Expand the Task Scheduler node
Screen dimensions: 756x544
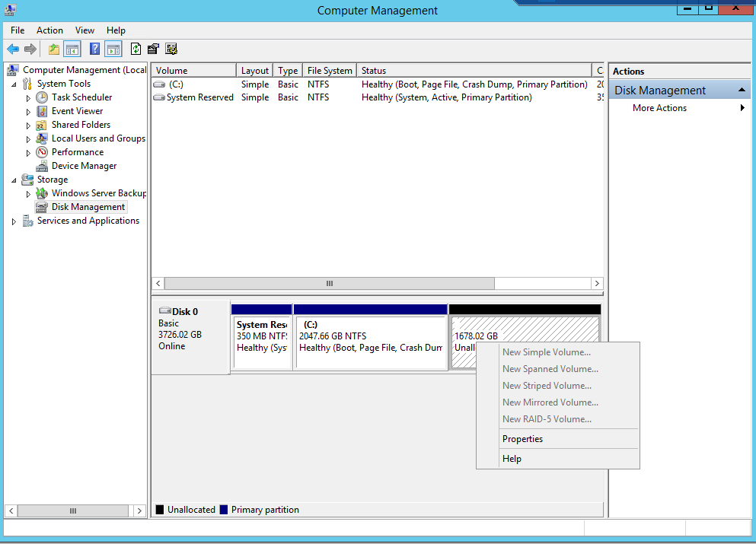pyautogui.click(x=28, y=98)
